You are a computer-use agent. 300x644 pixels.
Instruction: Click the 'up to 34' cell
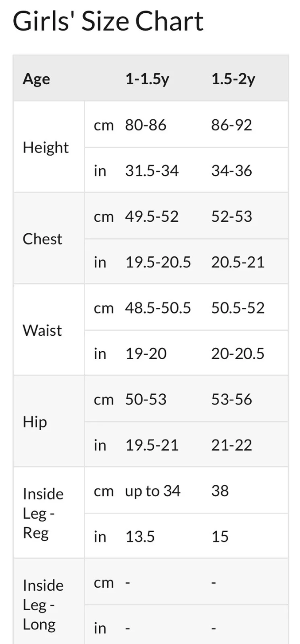click(153, 491)
